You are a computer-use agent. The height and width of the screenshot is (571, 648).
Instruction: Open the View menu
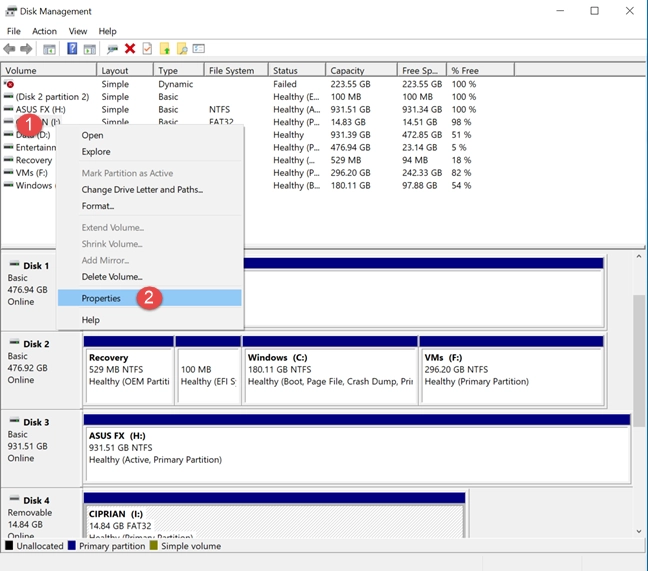pyautogui.click(x=78, y=31)
